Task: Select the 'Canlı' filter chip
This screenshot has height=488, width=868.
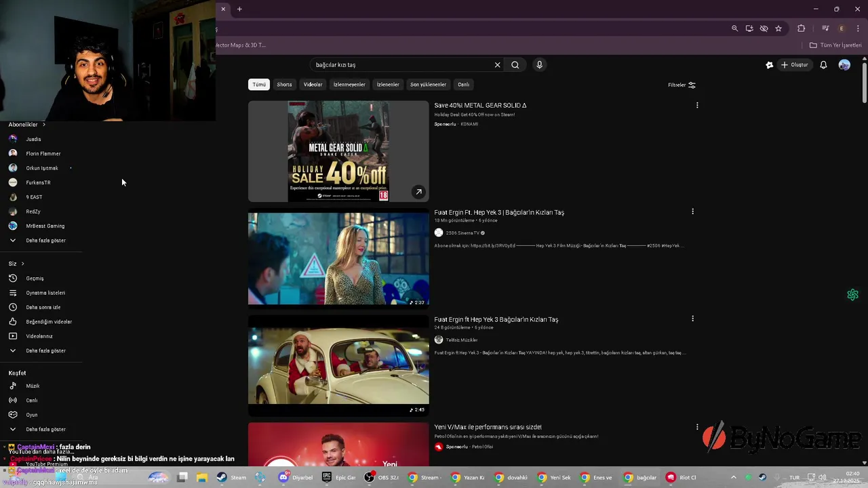Action: tap(463, 85)
